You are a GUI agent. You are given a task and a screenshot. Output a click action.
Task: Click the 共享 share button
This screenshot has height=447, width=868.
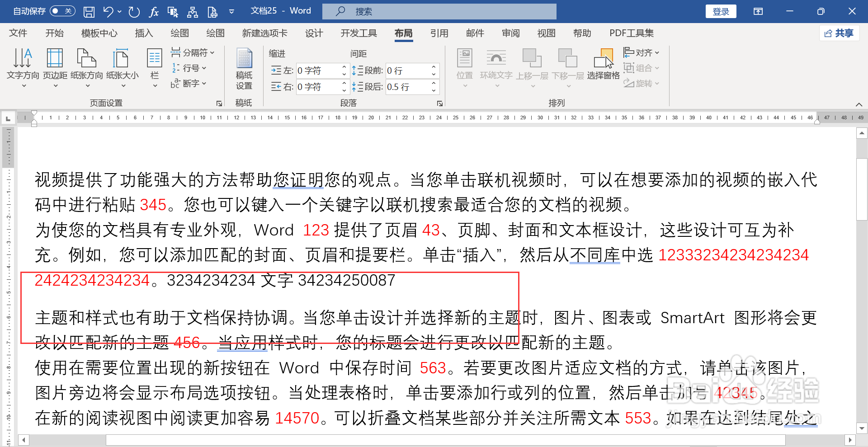(x=839, y=33)
